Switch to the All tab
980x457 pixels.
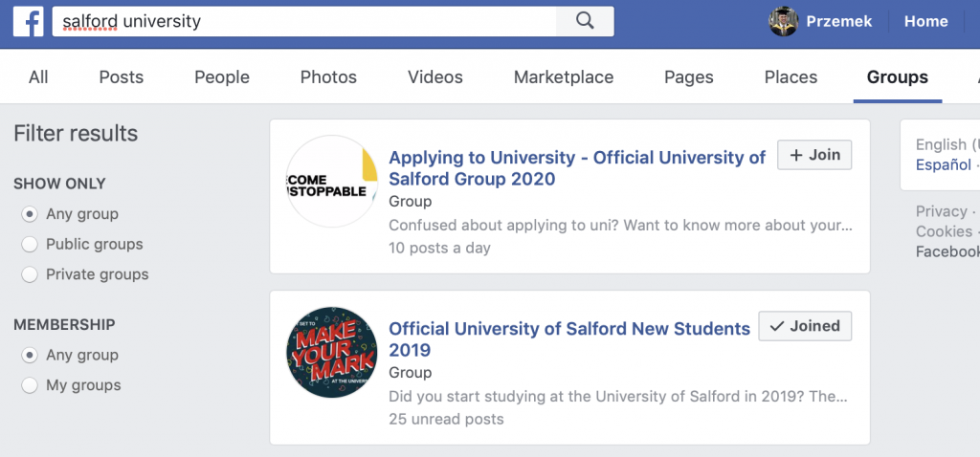(38, 76)
